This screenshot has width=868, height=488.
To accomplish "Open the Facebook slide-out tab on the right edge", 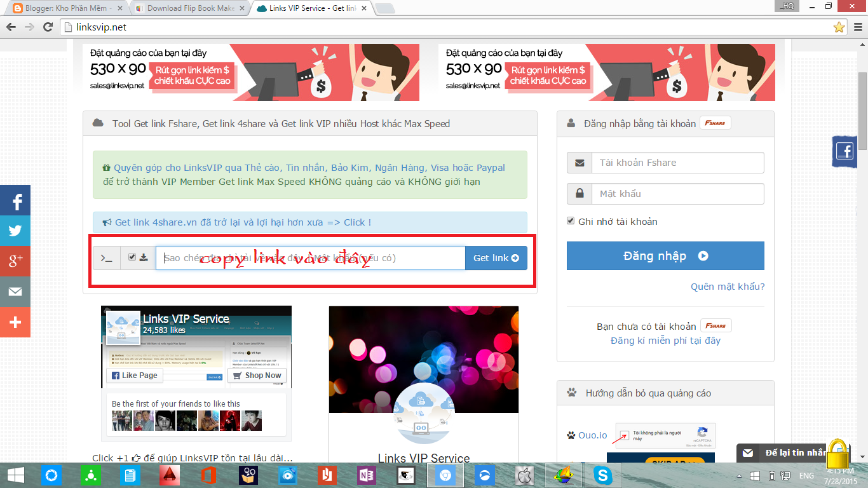I will 844,151.
